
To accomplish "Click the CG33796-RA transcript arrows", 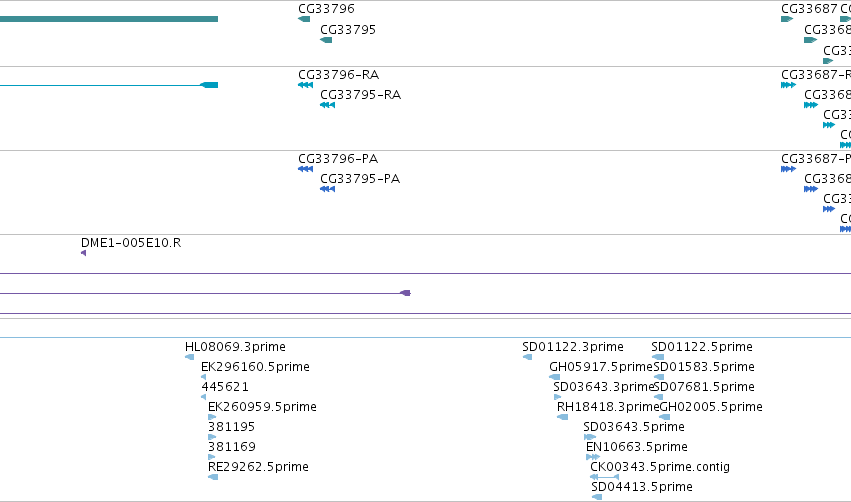I will pyautogui.click(x=306, y=85).
